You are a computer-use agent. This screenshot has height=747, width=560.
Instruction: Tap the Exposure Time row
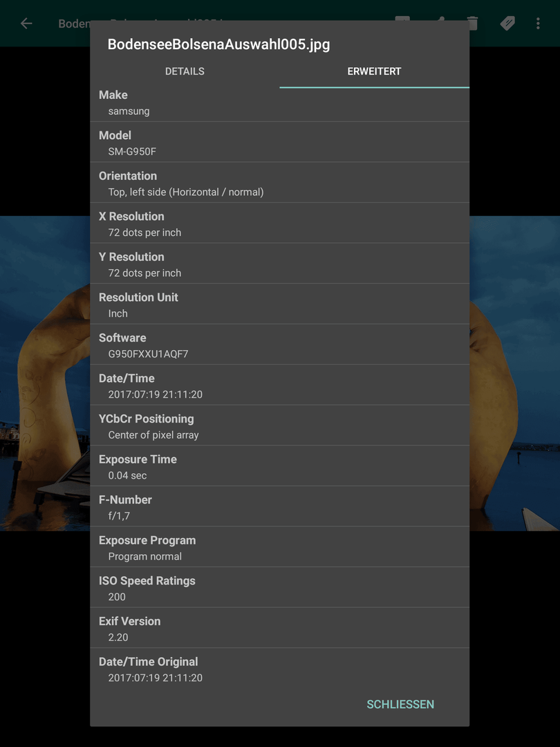279,468
